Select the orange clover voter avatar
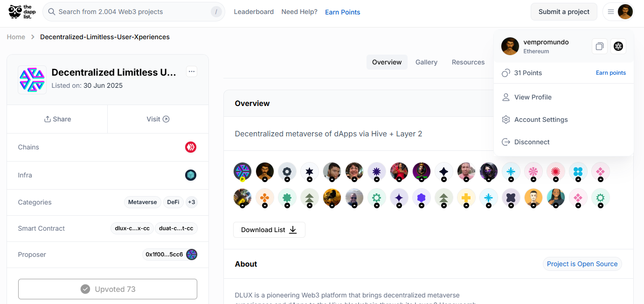644x304 pixels. (265, 198)
